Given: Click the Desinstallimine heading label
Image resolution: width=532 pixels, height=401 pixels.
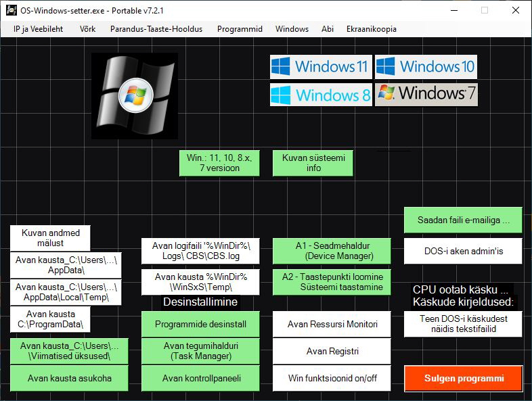Looking at the screenshot, I should pyautogui.click(x=200, y=302).
